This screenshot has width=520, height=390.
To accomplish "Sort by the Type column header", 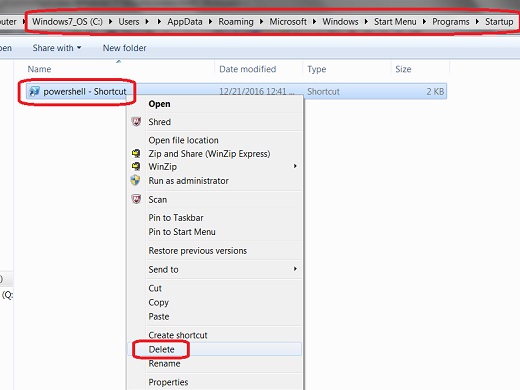I will pos(317,69).
